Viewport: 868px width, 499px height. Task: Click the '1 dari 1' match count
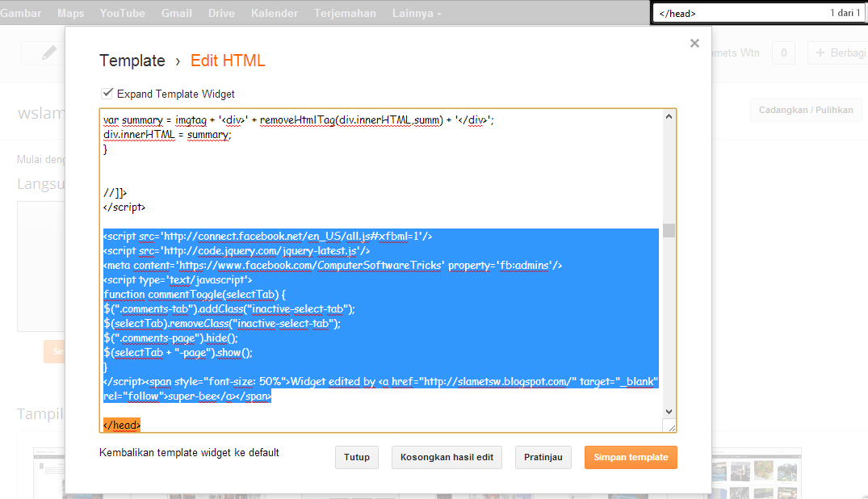(x=845, y=13)
